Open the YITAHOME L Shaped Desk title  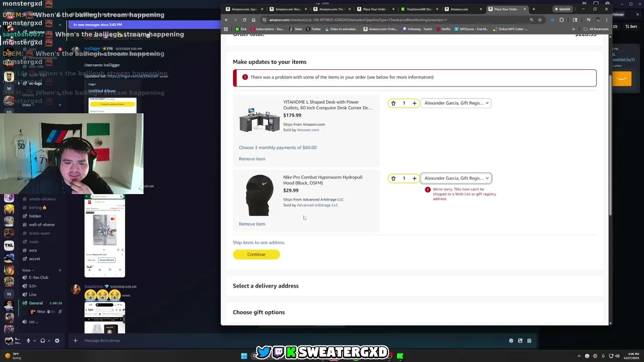(x=328, y=105)
